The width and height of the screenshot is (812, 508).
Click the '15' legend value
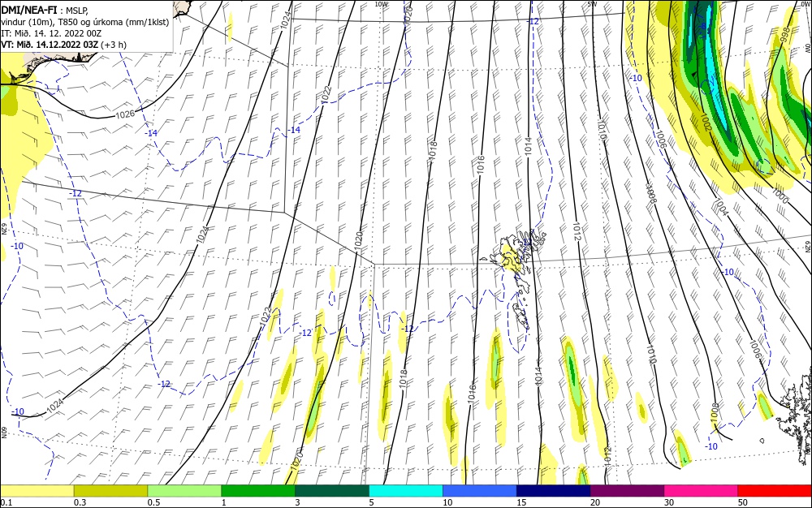[521, 502]
